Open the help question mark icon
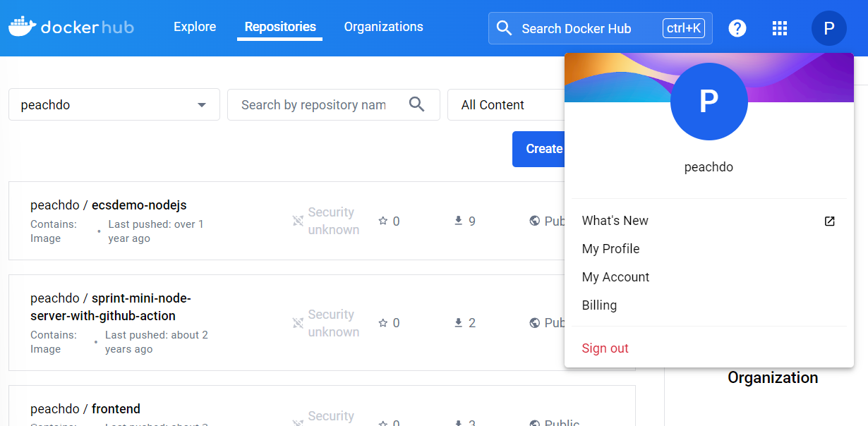This screenshot has width=868, height=426. click(737, 28)
